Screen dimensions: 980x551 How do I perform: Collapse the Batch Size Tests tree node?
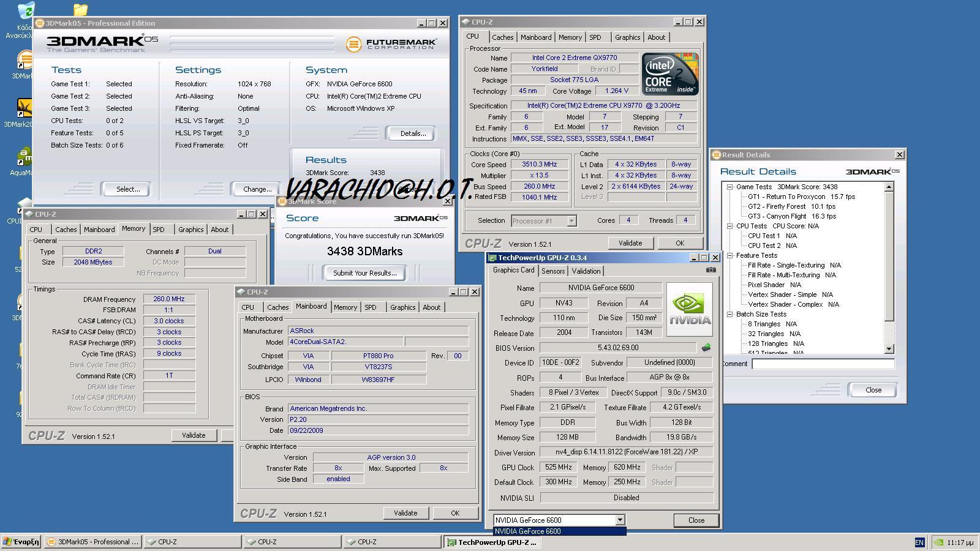729,314
